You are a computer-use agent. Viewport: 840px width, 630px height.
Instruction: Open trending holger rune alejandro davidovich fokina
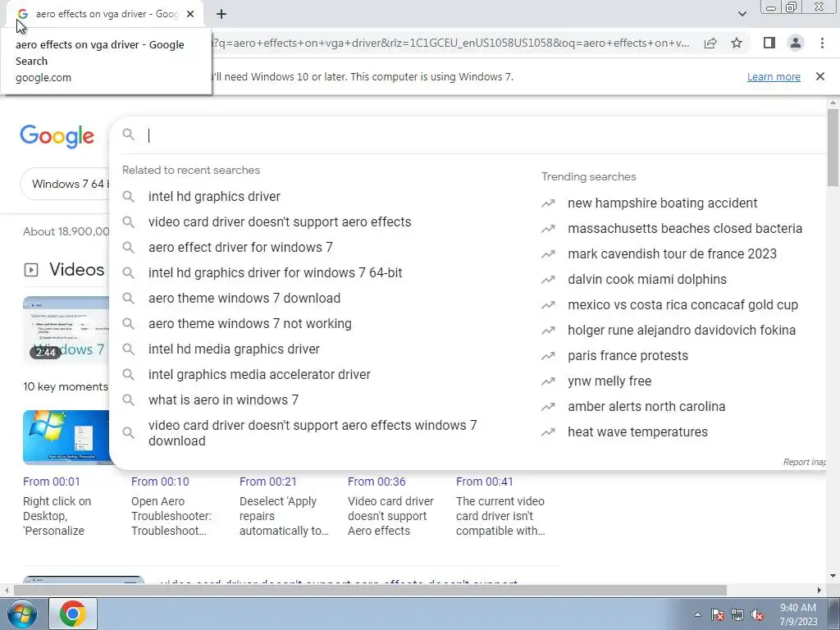point(682,331)
